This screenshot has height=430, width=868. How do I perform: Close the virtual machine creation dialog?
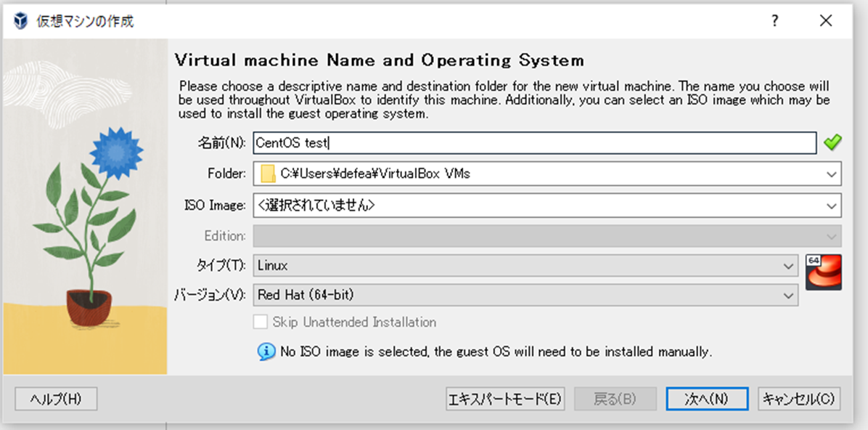point(825,21)
